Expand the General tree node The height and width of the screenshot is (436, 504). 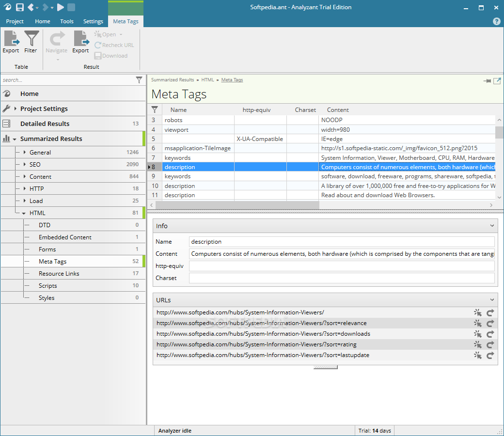(x=25, y=152)
